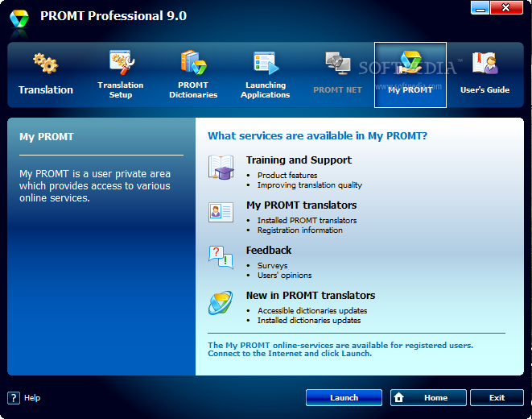Click the My PROMT sidebar description text

coord(95,186)
